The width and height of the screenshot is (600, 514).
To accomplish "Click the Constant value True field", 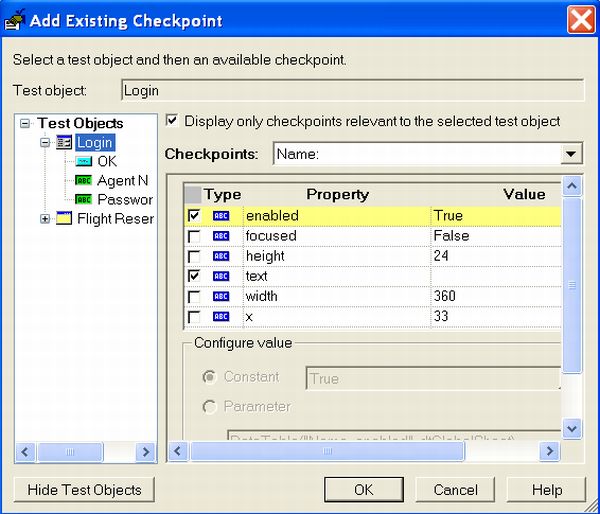I will pyautogui.click(x=434, y=378).
